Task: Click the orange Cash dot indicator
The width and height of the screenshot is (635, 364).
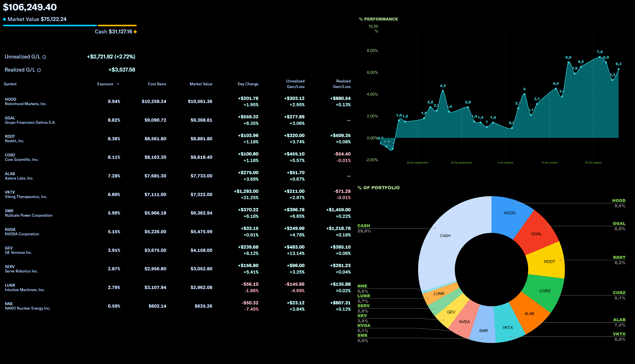Action: (135, 32)
